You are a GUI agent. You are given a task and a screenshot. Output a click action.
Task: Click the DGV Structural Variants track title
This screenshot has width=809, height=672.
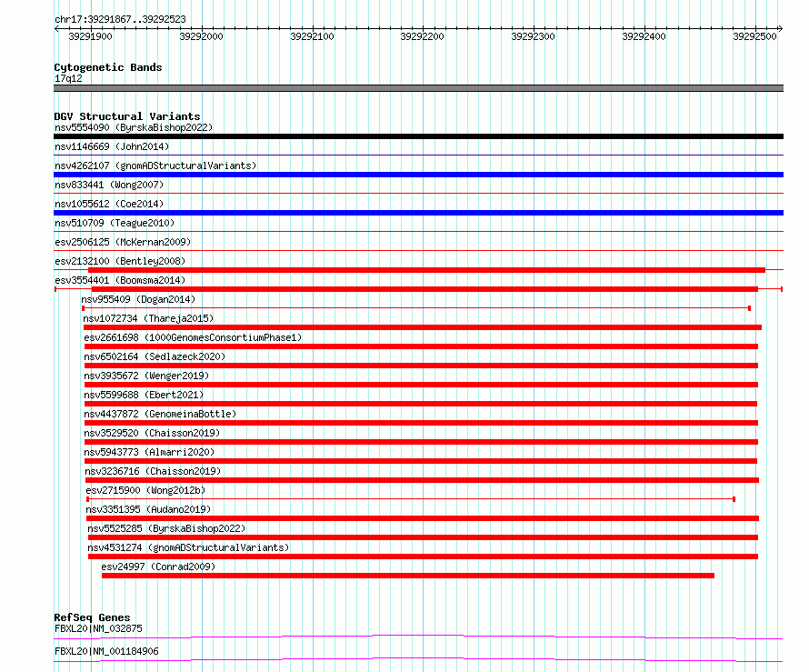coord(127,116)
